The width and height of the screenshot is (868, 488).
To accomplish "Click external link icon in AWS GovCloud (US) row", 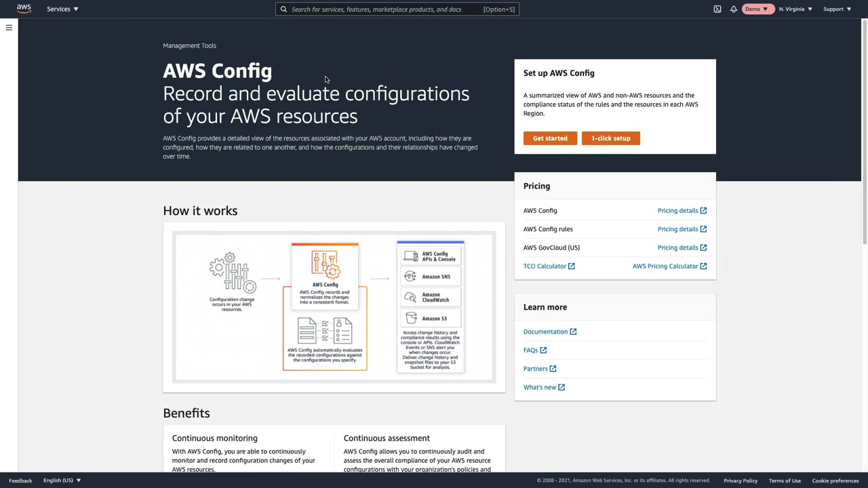I will click(x=703, y=247).
